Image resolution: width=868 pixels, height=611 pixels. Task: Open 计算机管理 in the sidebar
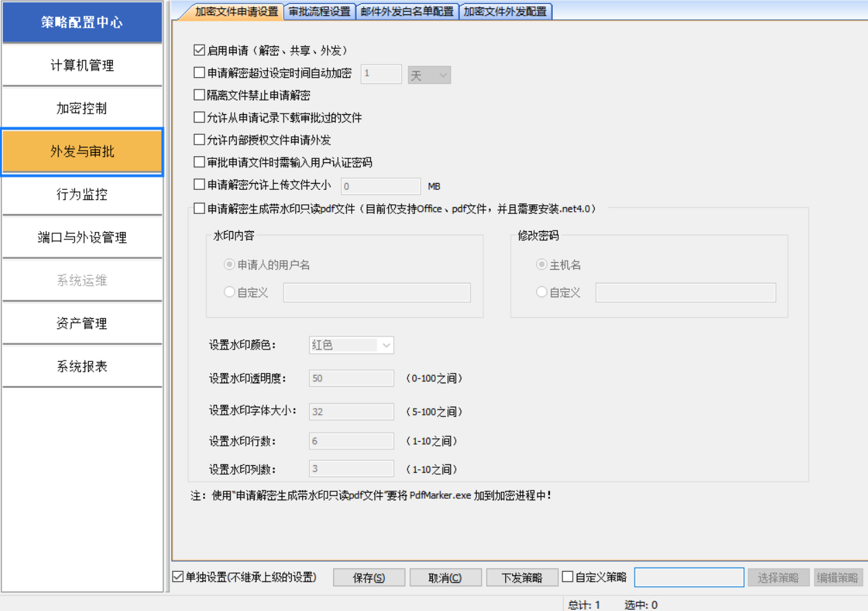(x=82, y=65)
